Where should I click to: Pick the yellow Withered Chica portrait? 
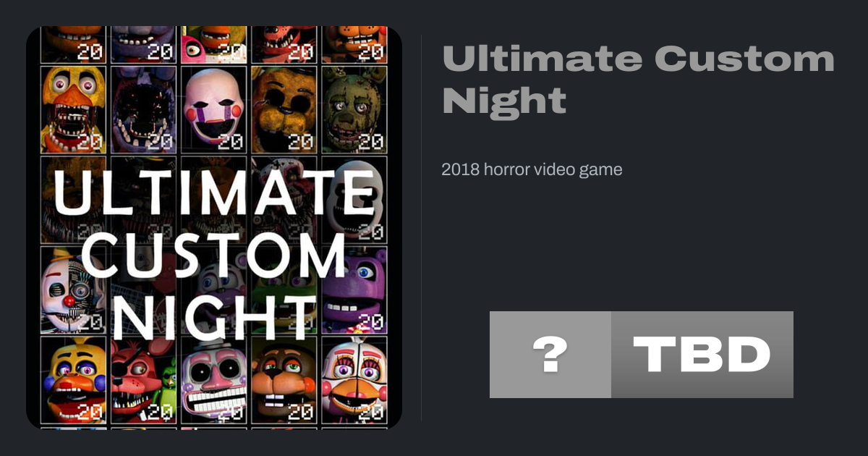[x=73, y=110]
